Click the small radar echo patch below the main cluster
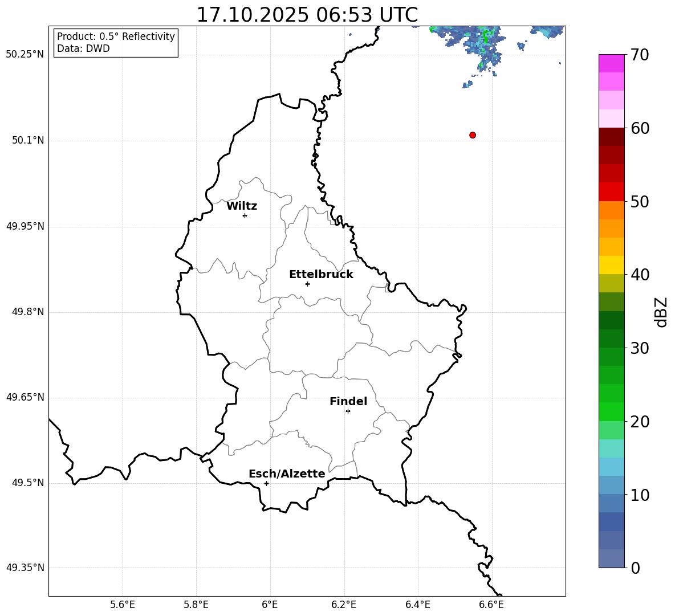The height and width of the screenshot is (616, 675). coord(467,84)
